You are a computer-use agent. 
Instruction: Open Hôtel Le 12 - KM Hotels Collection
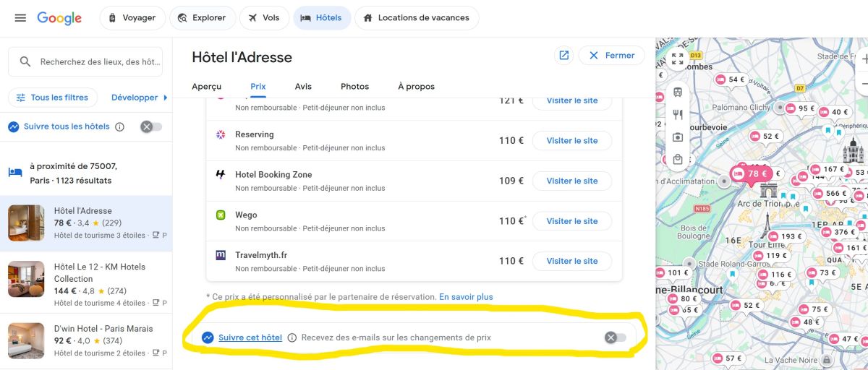click(86, 285)
